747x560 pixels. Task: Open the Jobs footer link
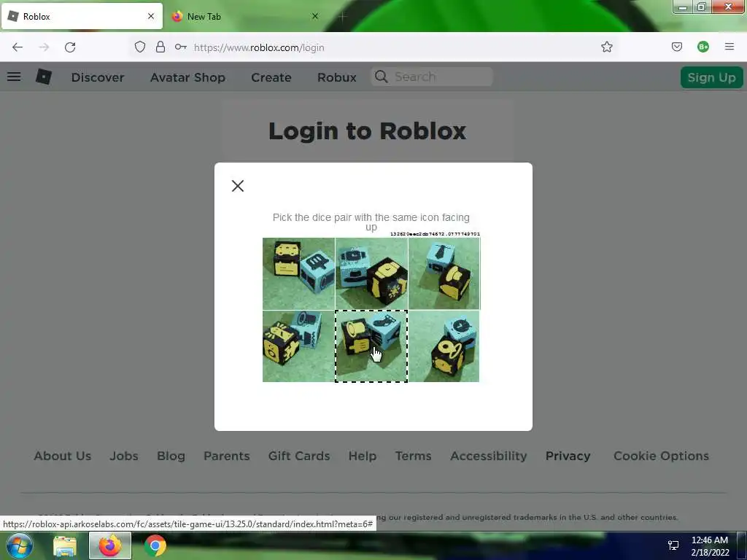click(x=124, y=456)
